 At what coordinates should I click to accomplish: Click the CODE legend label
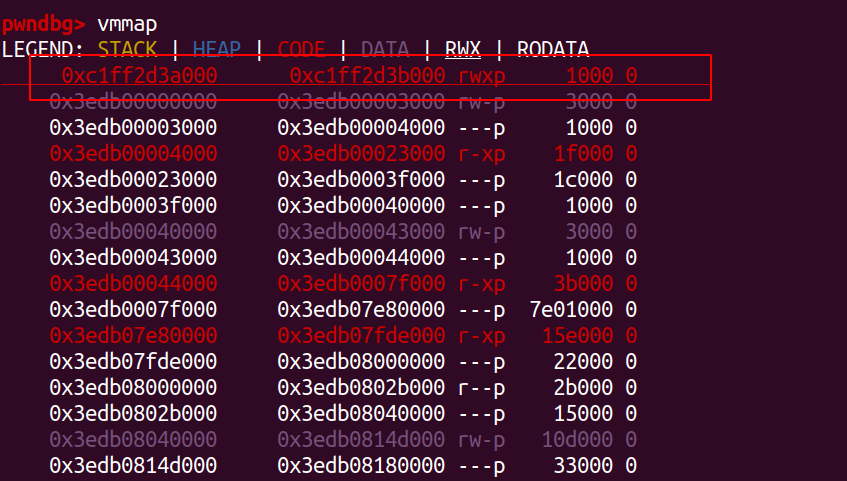point(301,49)
